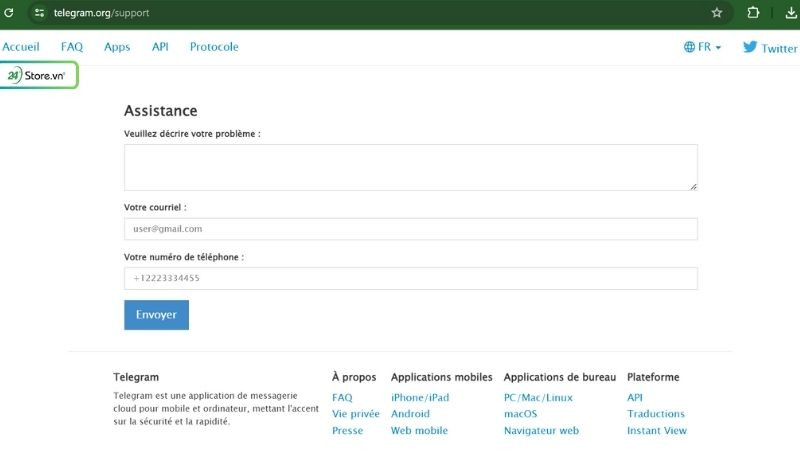Select Protocole in the top navigation
The image size is (800, 457).
[x=214, y=47]
